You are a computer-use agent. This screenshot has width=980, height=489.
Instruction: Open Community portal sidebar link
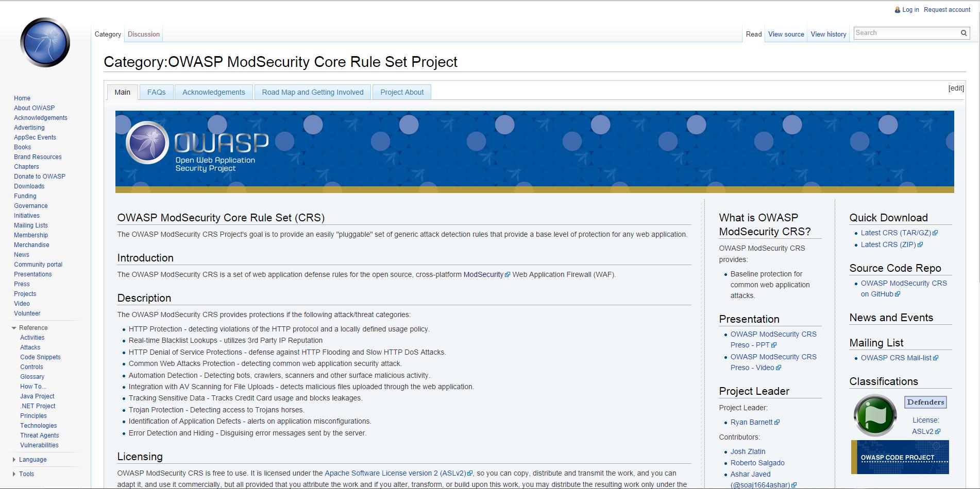click(x=38, y=265)
